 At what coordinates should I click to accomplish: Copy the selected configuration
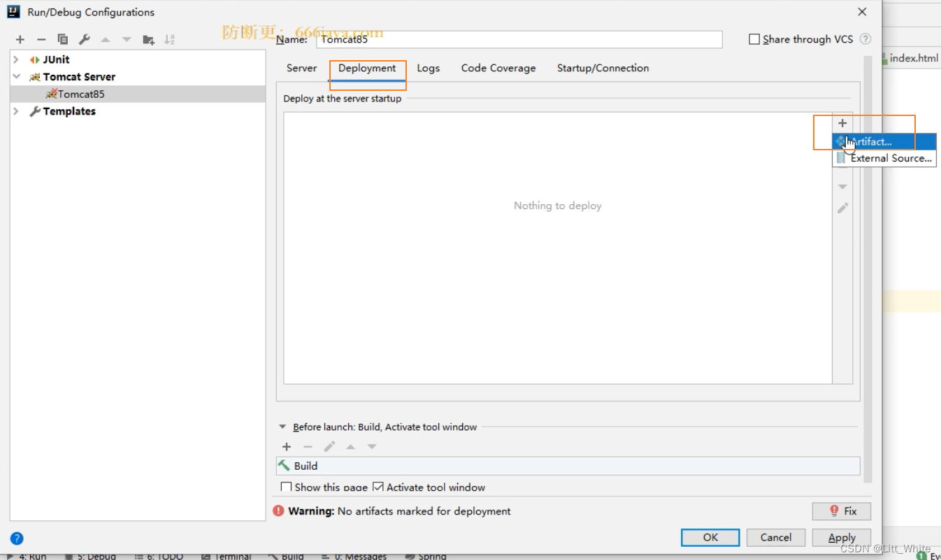click(x=63, y=40)
